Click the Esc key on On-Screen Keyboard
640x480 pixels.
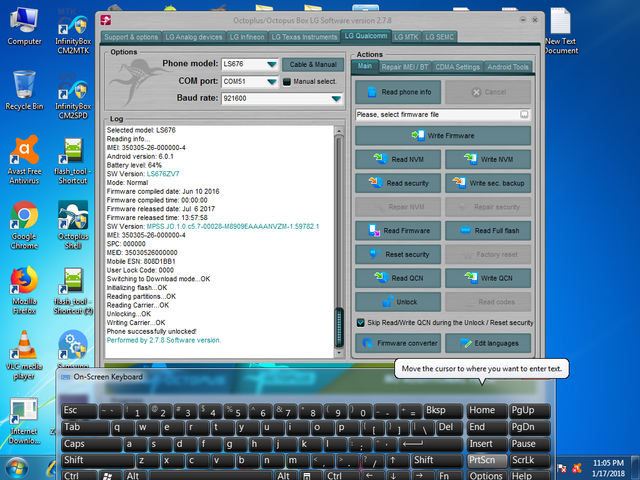[x=80, y=411]
